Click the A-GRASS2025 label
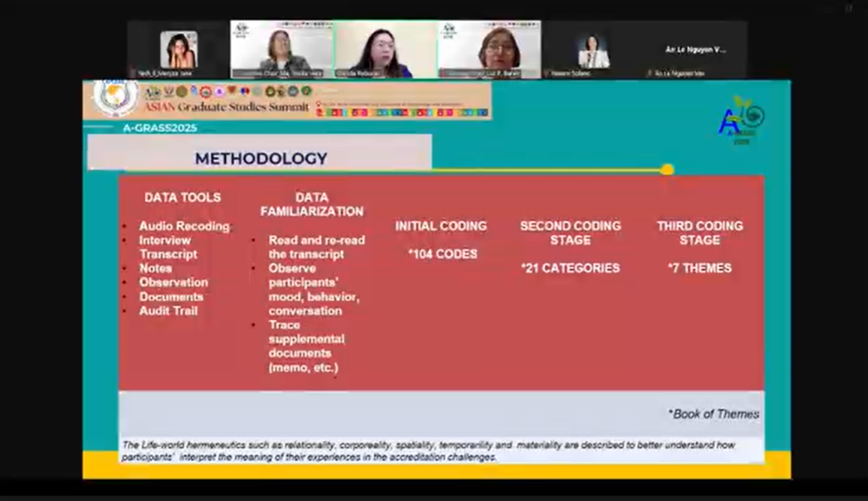The width and height of the screenshot is (868, 501). 160,128
